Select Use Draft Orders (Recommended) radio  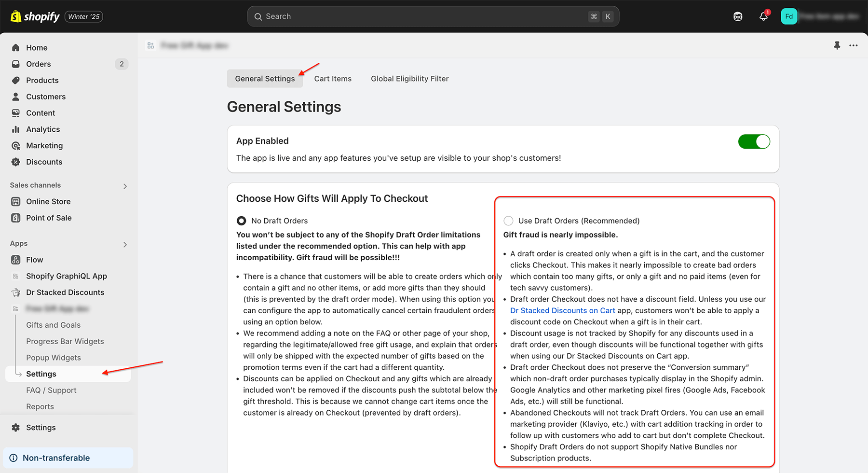pyautogui.click(x=508, y=221)
